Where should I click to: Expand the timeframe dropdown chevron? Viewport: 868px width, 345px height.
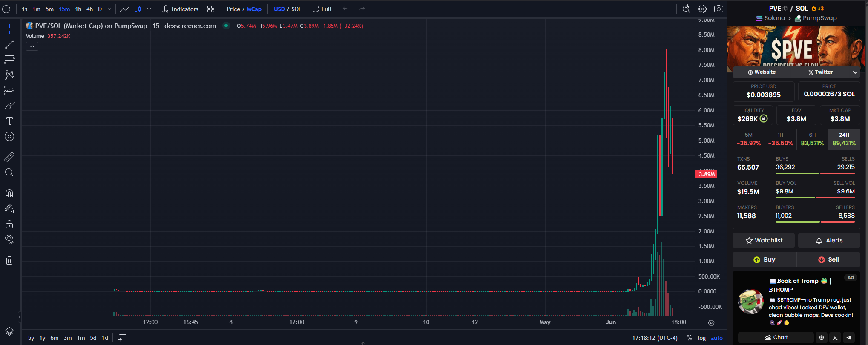point(109,9)
